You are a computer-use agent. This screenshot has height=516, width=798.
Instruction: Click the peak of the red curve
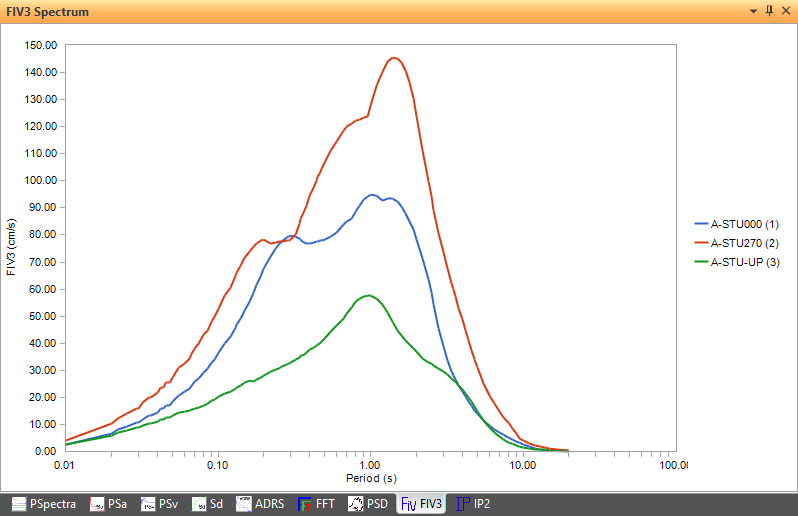tap(394, 58)
